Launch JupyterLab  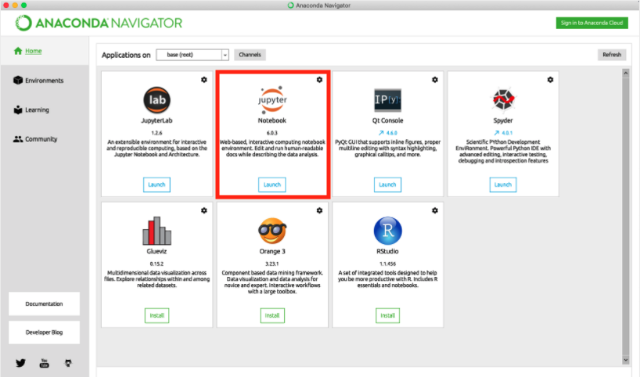tap(157, 185)
